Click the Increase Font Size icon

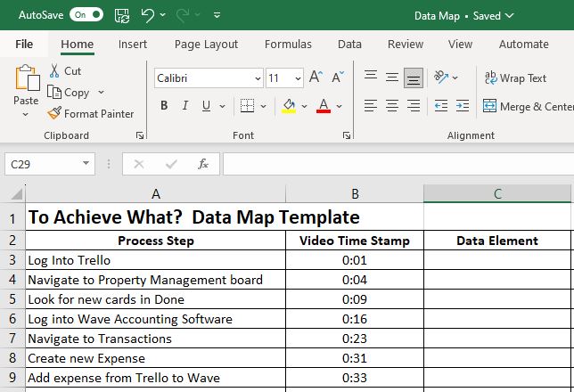click(316, 78)
